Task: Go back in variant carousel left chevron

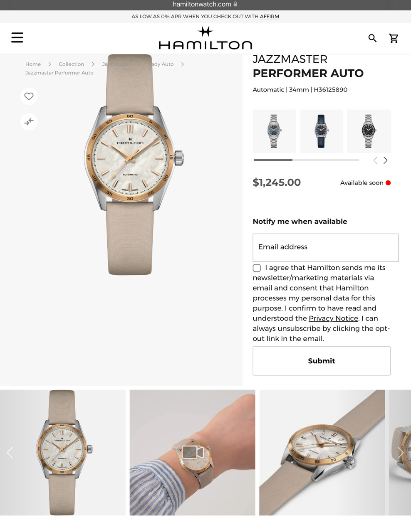Action: pyautogui.click(x=375, y=160)
